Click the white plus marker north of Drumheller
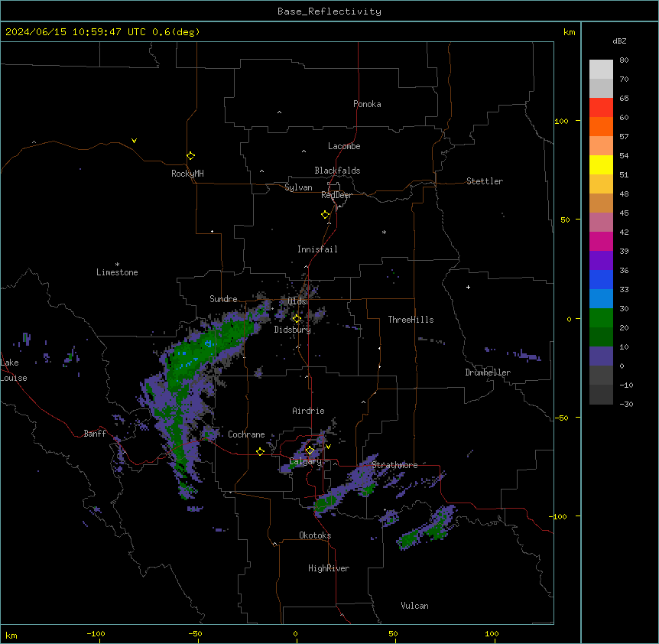This screenshot has width=659, height=644. click(468, 287)
